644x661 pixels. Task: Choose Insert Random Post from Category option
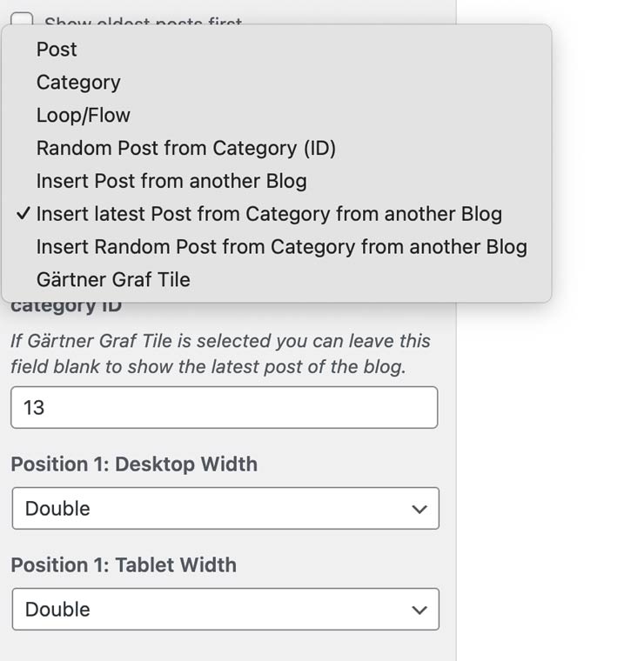tap(281, 247)
